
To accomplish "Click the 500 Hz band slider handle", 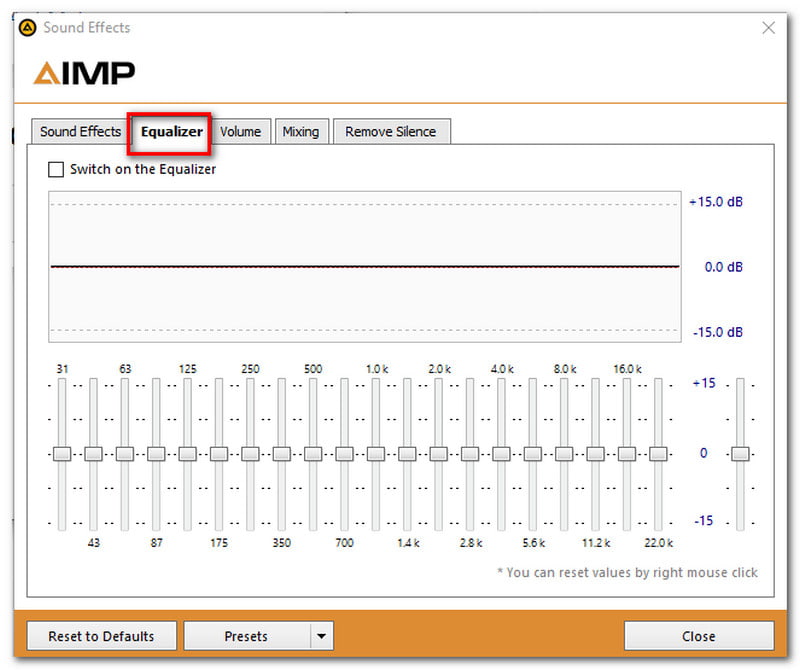I will (x=313, y=453).
